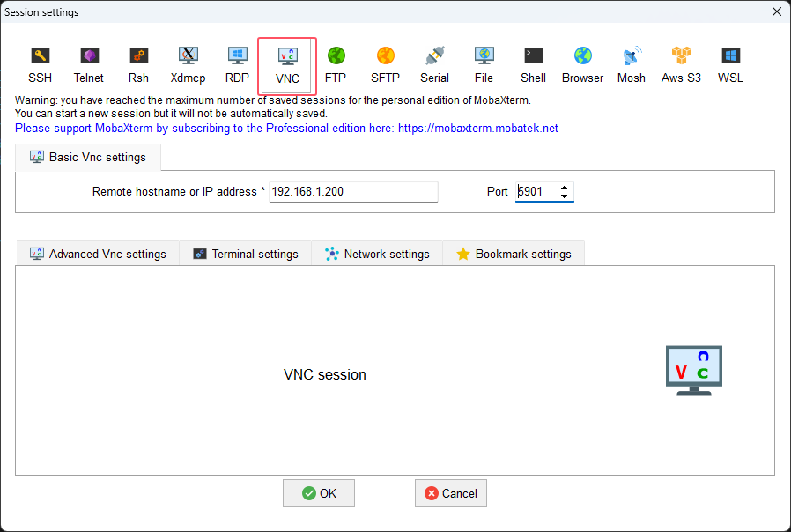Pick the Mosh session type
This screenshot has width=791, height=532.
point(631,65)
